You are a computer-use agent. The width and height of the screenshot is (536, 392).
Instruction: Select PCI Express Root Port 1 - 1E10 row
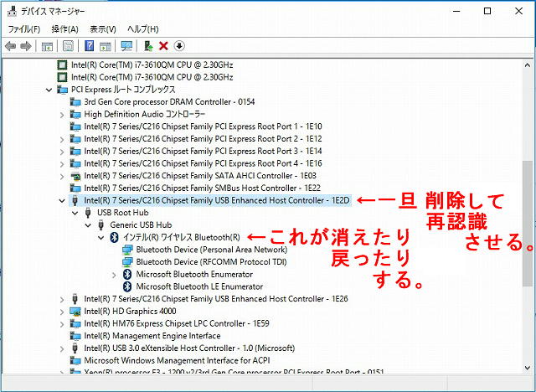(x=203, y=126)
